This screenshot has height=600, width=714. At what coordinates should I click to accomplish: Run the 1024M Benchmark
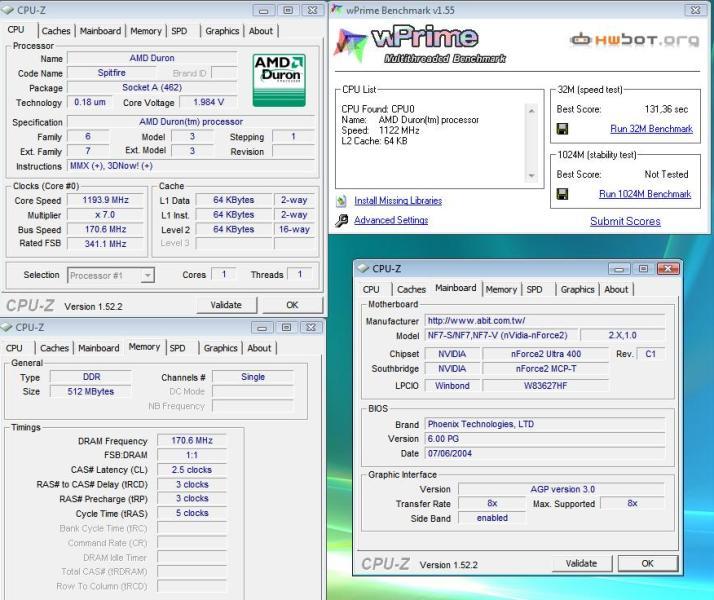coord(645,194)
